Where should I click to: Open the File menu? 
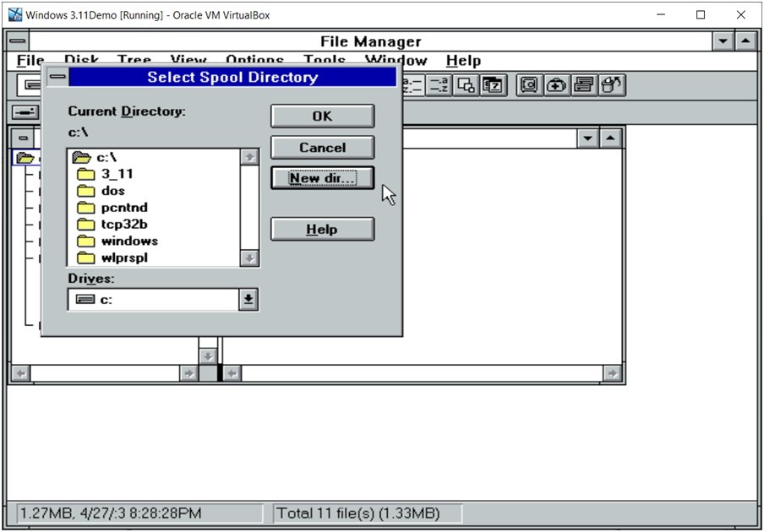[30, 60]
